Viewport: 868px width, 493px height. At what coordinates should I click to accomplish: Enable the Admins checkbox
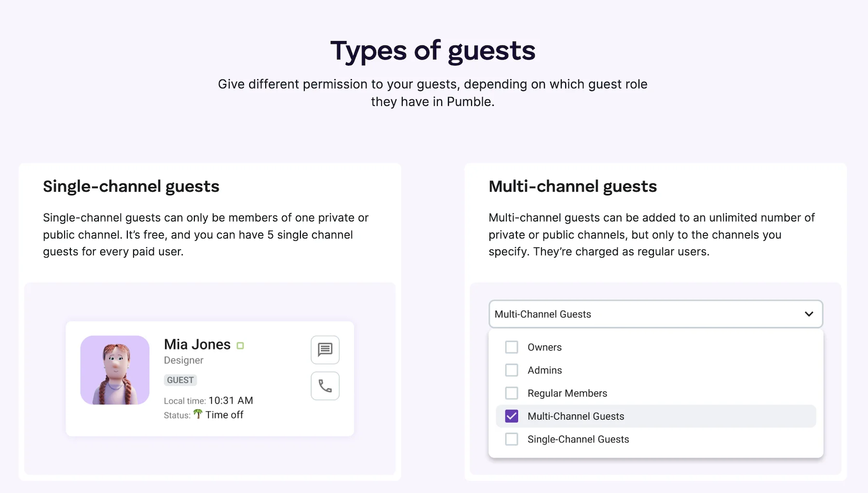coord(512,370)
